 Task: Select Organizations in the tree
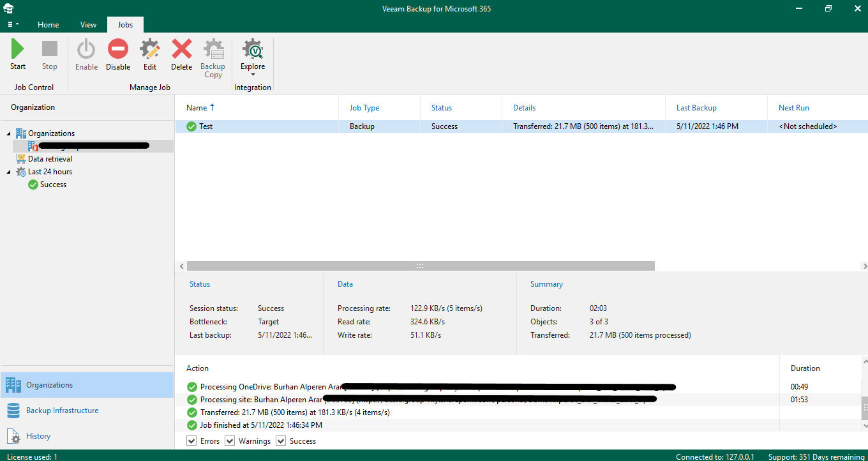[x=51, y=133]
